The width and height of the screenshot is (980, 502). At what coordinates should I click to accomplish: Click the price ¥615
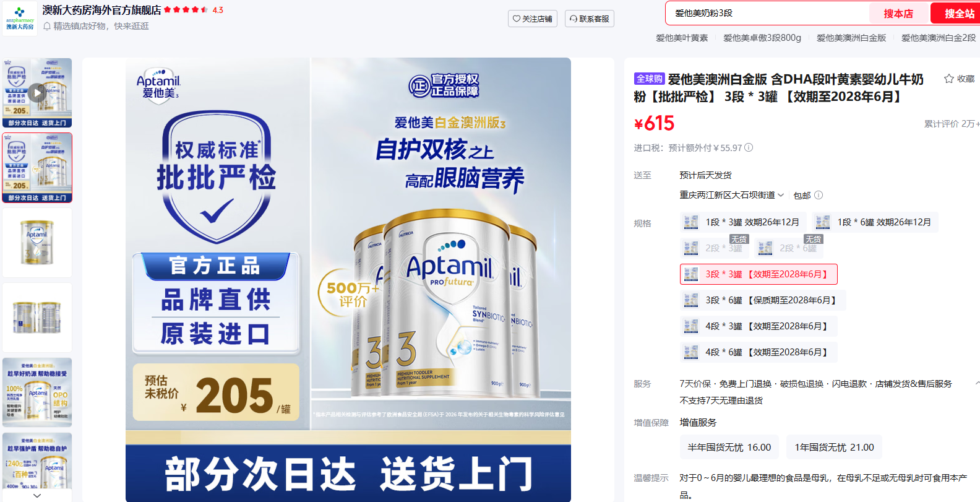pos(654,123)
